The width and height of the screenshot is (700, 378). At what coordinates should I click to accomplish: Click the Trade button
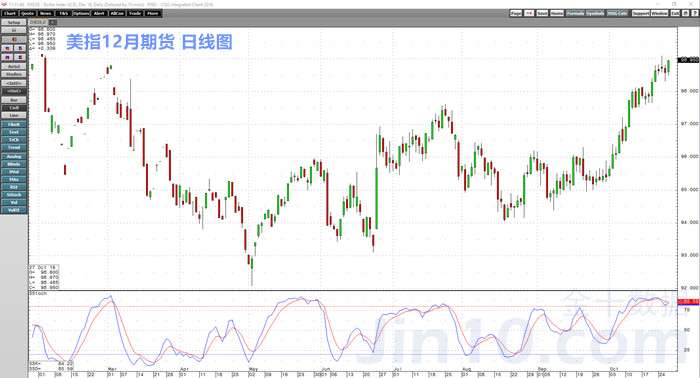point(134,13)
